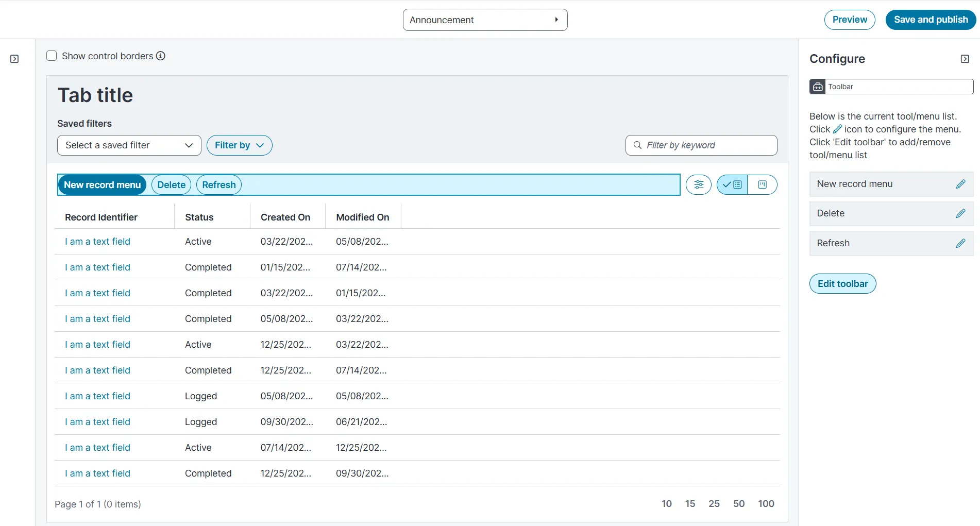The width and height of the screenshot is (980, 526).
Task: Click the Refresh toolbar button
Action: (x=219, y=185)
